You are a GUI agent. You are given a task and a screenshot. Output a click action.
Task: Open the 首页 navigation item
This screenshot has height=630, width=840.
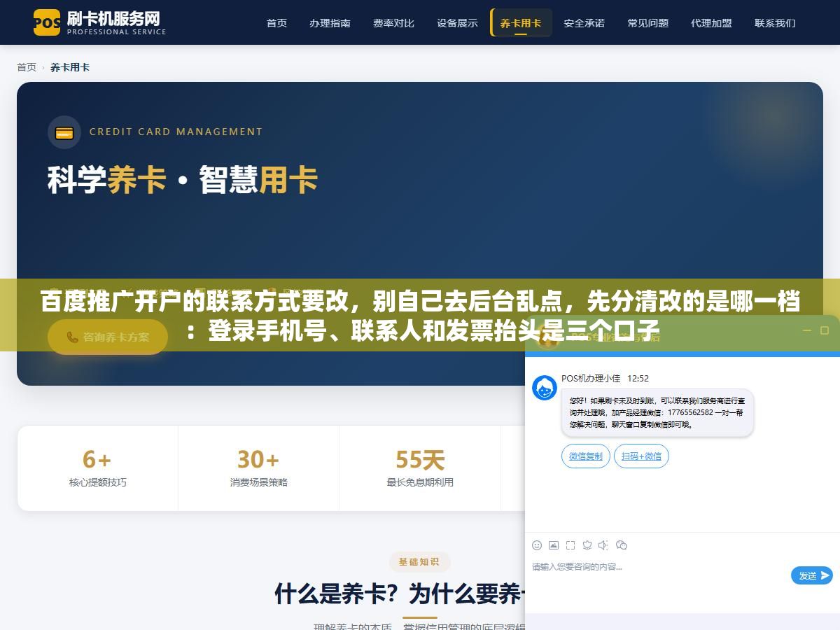coord(276,23)
